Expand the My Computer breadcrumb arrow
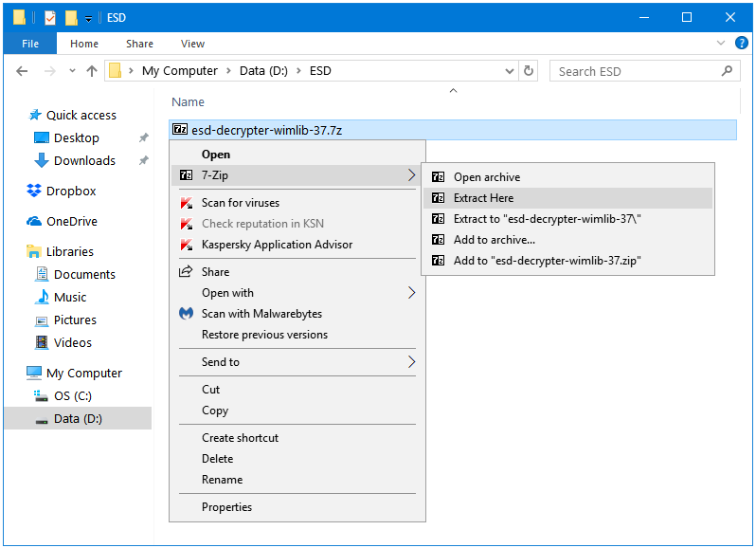Screen dimensions: 756x548 click(x=228, y=71)
